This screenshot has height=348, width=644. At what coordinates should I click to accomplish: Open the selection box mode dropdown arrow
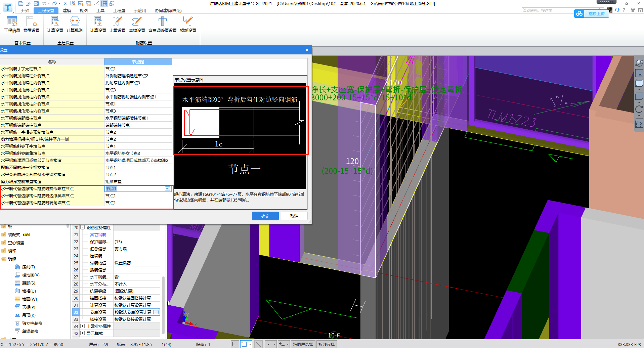click(x=250, y=344)
